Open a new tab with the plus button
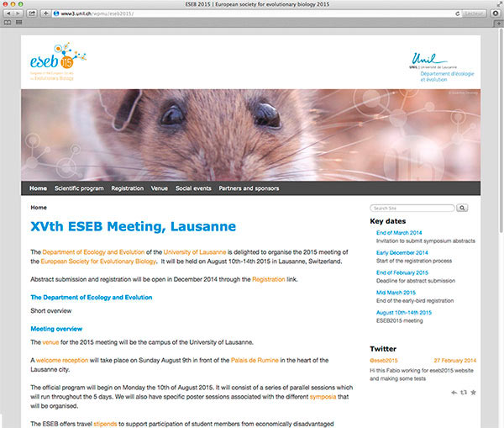The width and height of the screenshot is (504, 428). tap(498, 24)
